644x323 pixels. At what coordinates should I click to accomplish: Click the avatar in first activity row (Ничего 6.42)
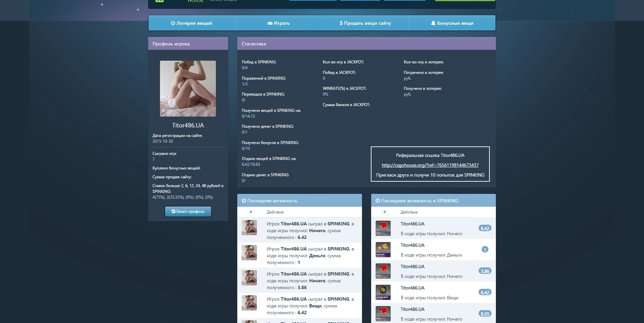(x=249, y=228)
